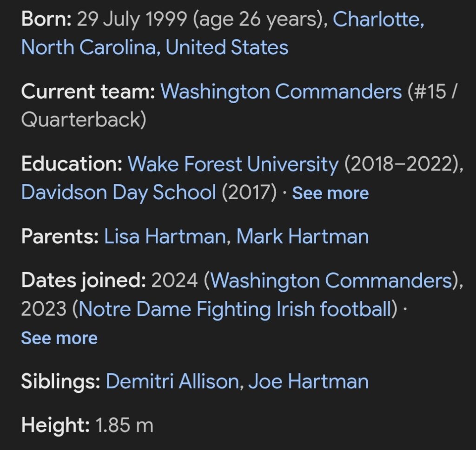Expand See more next to Education

coord(330,193)
